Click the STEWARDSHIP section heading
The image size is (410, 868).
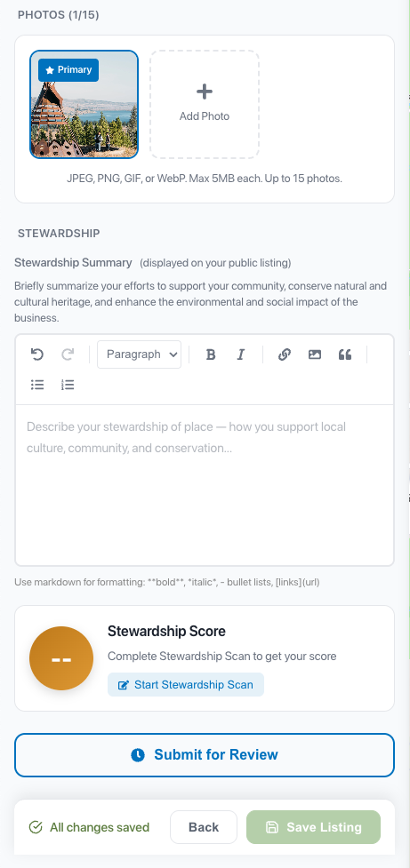(x=59, y=234)
